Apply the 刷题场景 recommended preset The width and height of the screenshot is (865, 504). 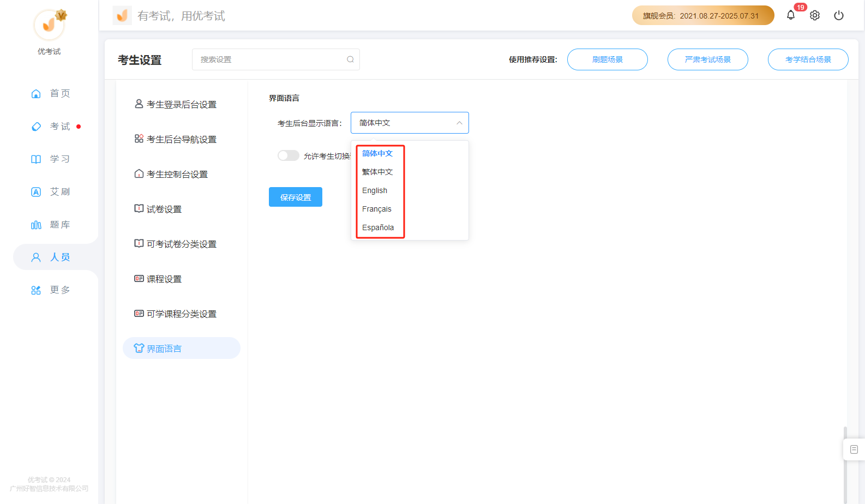click(608, 59)
